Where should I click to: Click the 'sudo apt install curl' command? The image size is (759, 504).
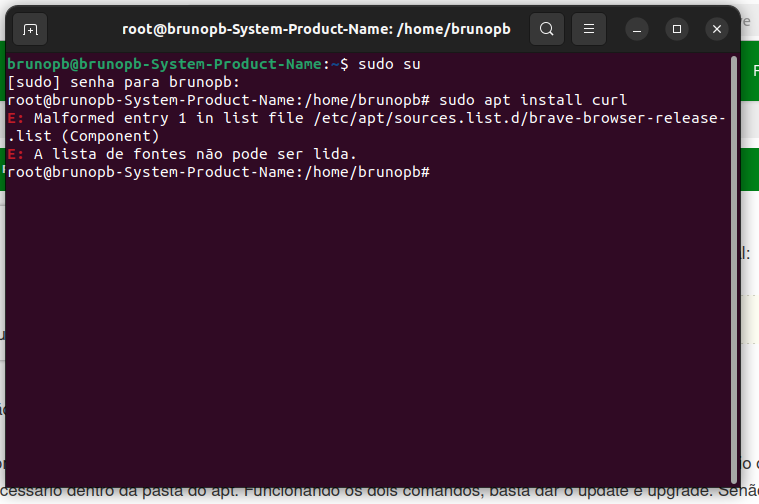533,100
